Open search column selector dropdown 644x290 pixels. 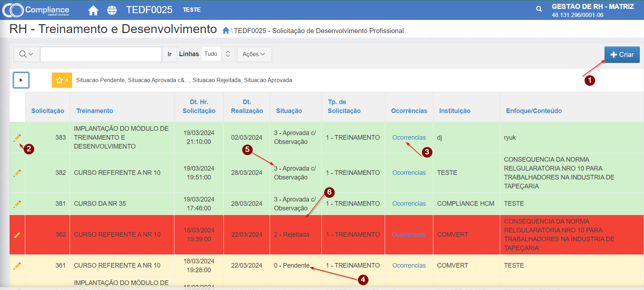coord(26,54)
